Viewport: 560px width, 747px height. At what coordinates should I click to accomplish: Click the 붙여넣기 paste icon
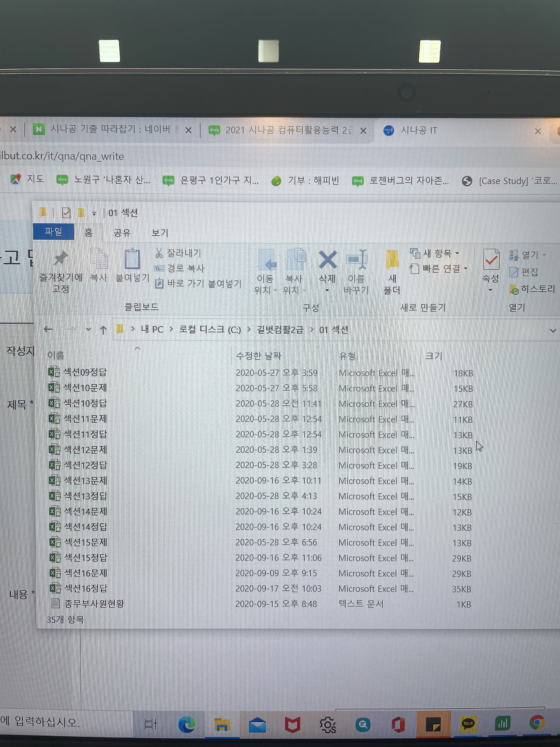coord(132,259)
